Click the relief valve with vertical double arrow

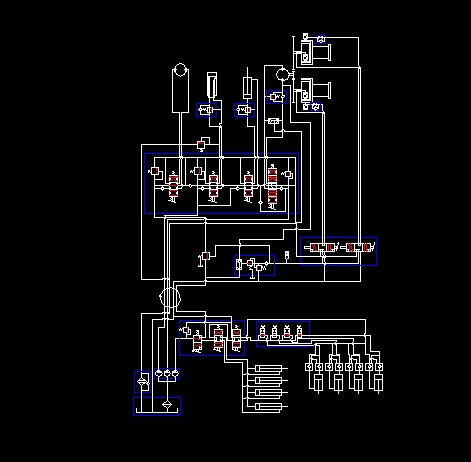[x=204, y=259]
